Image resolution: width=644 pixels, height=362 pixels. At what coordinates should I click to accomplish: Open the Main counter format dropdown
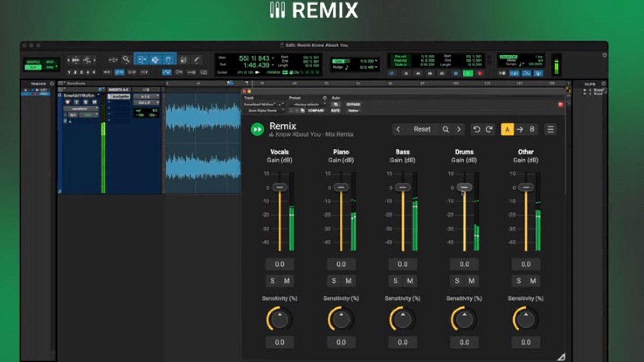[x=273, y=58]
